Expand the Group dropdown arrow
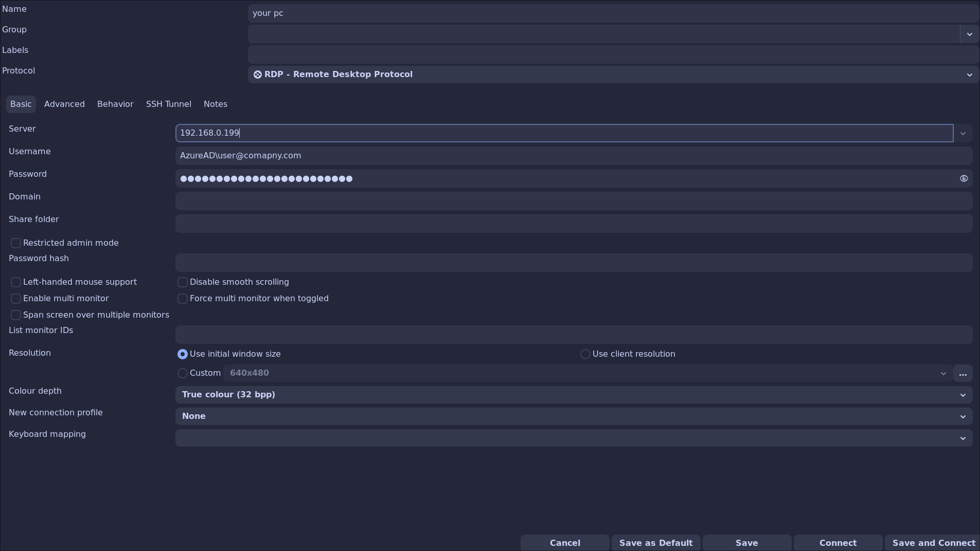The image size is (980, 551). click(969, 34)
